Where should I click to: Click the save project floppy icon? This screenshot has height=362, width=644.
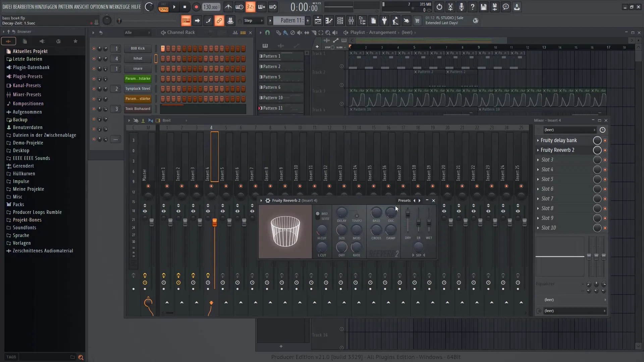pos(484,7)
